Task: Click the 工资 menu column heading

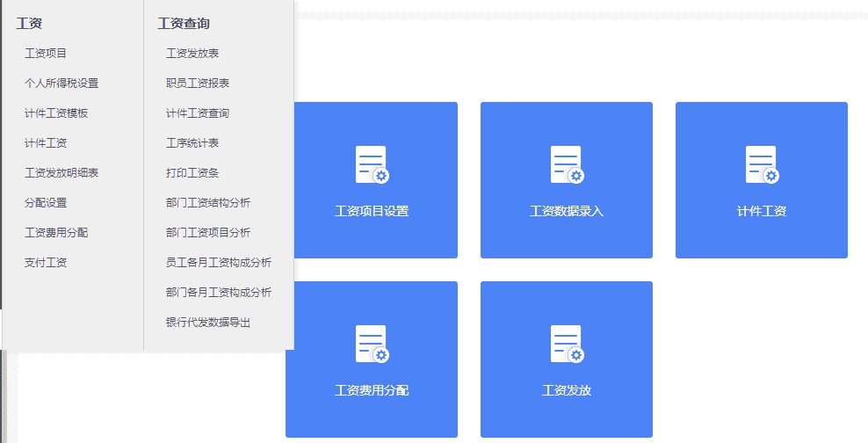Action: [29, 23]
